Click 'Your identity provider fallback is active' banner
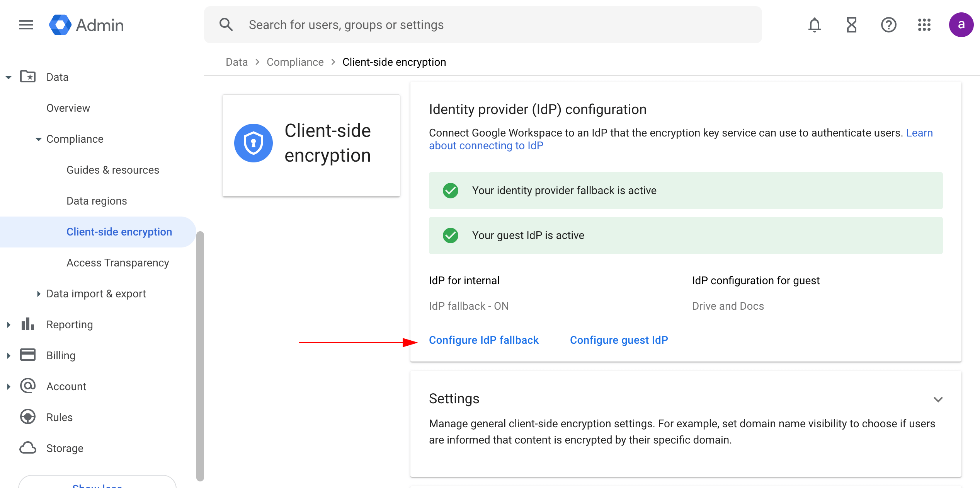 pyautogui.click(x=686, y=191)
